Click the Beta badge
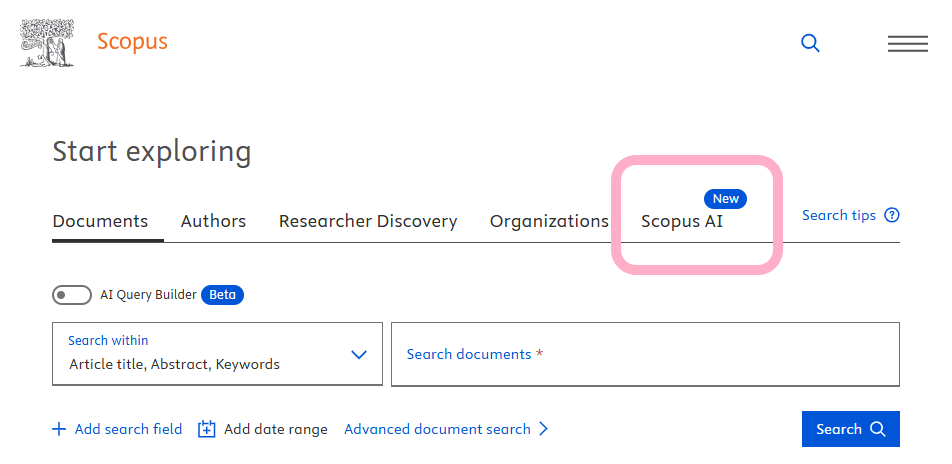952x464 pixels. click(x=222, y=295)
